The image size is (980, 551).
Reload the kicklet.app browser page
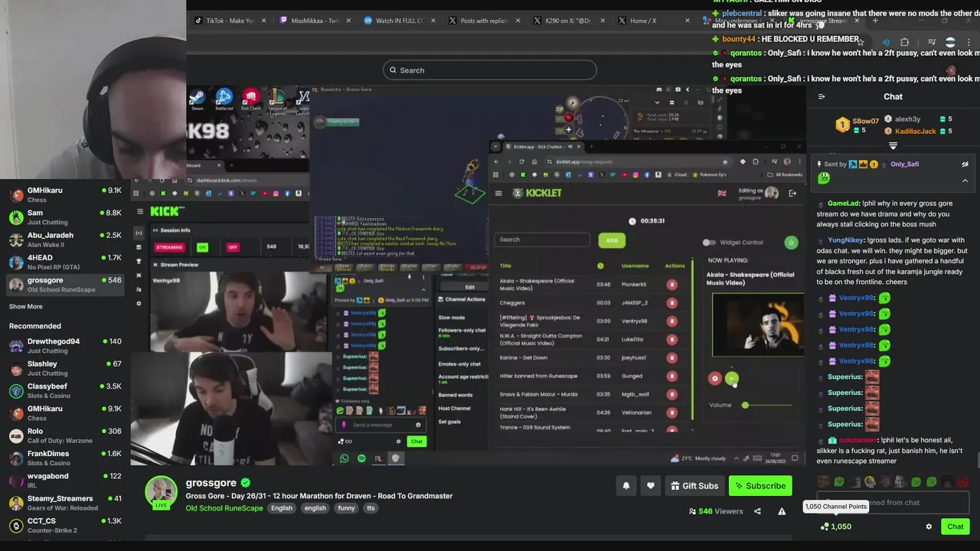(x=521, y=161)
